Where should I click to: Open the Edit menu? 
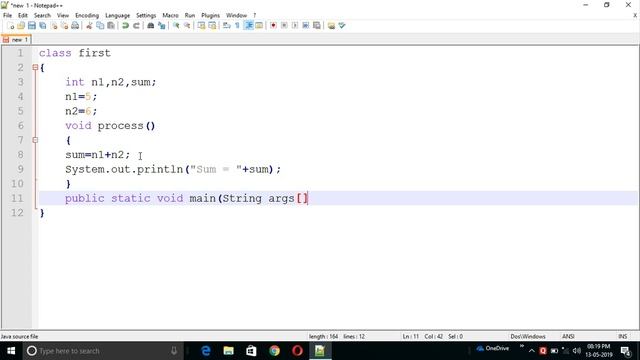point(23,16)
